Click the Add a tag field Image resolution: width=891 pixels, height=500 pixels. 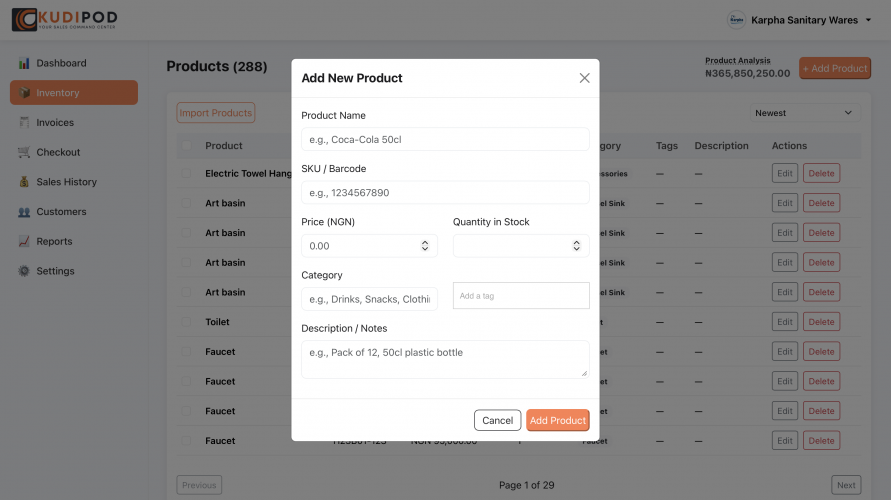(x=521, y=295)
